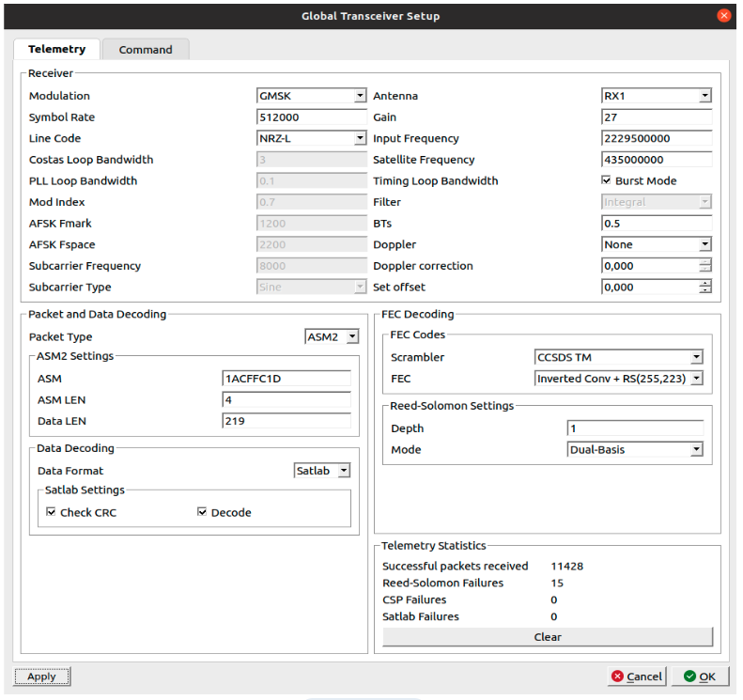The width and height of the screenshot is (743, 700).
Task: Open the Scrambler CCSDS TM dropdown
Action: (618, 357)
